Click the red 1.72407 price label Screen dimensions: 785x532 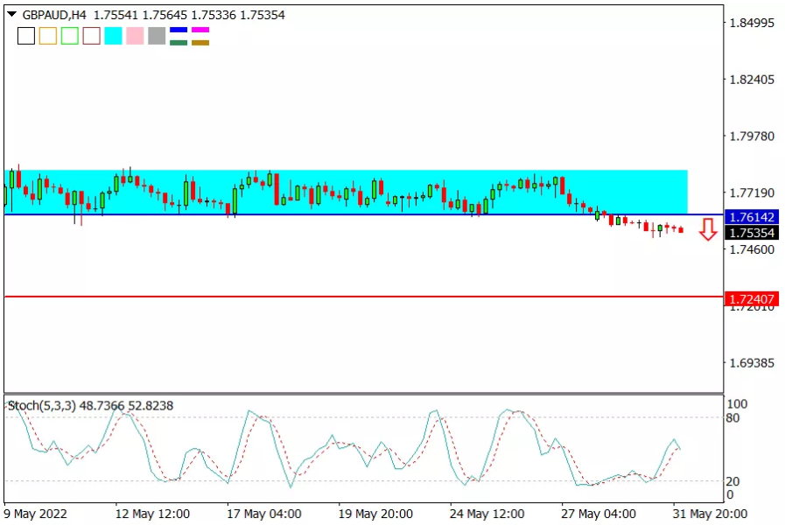coord(752,299)
